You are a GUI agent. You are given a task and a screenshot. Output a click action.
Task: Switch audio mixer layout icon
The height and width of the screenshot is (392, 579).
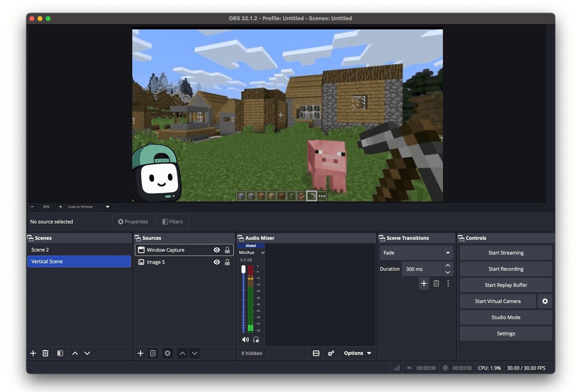(316, 353)
